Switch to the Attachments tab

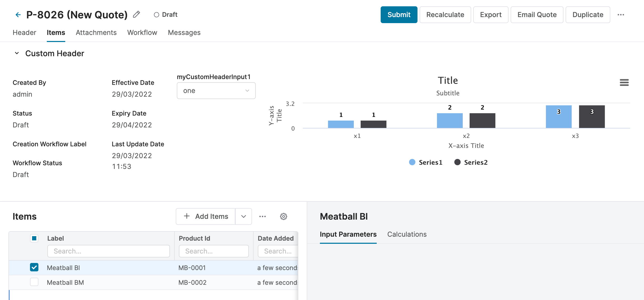pos(96,33)
